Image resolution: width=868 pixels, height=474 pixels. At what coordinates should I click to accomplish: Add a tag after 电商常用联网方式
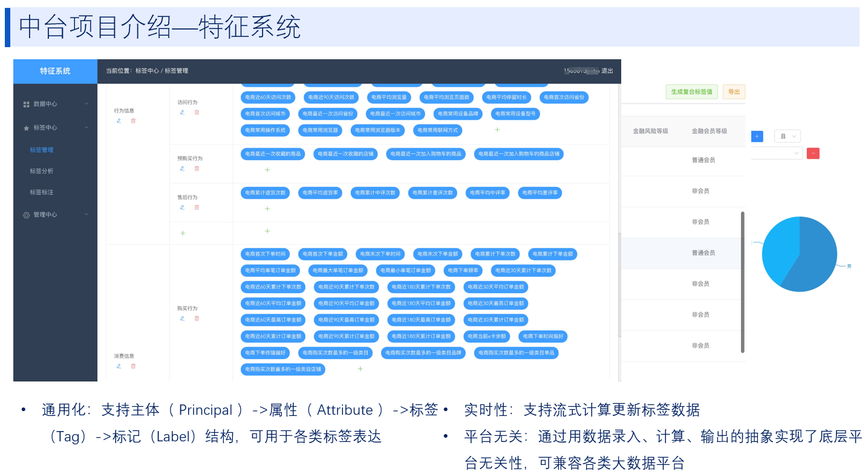[x=497, y=130]
